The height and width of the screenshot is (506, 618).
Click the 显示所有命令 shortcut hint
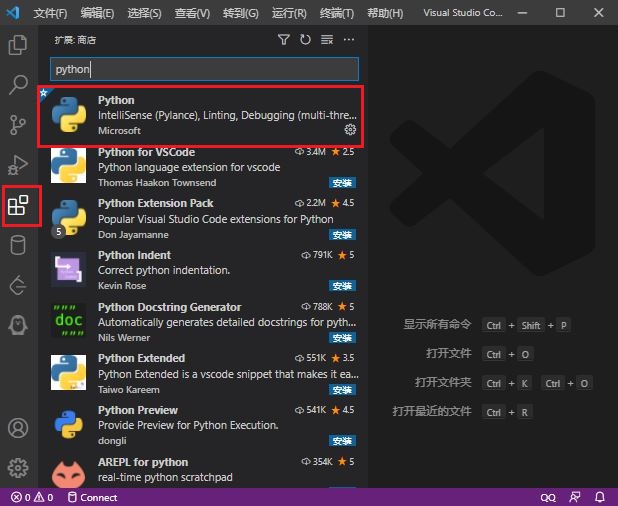pyautogui.click(x=437, y=325)
